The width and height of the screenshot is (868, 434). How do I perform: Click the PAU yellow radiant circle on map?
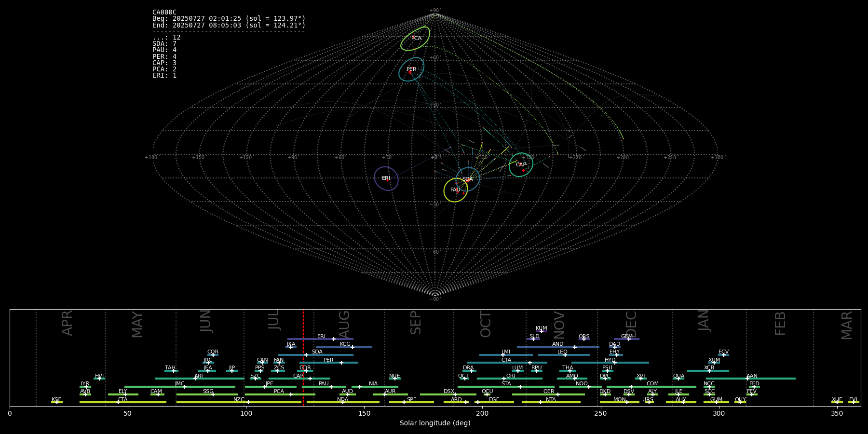pyautogui.click(x=456, y=190)
